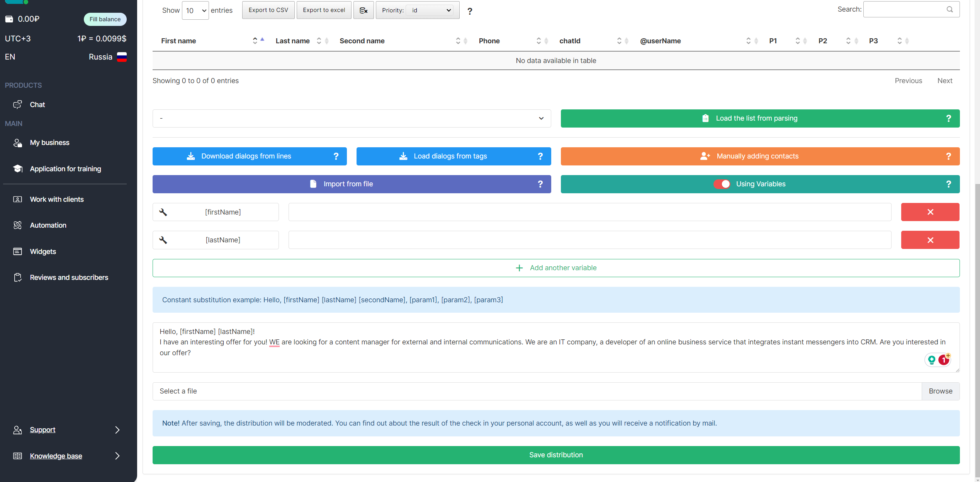
Task: Click the wrench icon for lastName variable
Action: pos(163,240)
